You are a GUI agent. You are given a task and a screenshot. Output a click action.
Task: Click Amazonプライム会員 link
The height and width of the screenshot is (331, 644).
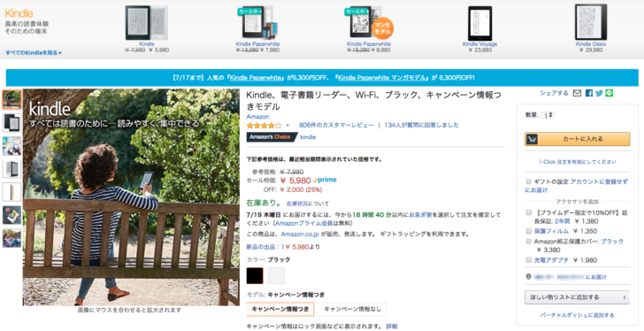tap(304, 223)
